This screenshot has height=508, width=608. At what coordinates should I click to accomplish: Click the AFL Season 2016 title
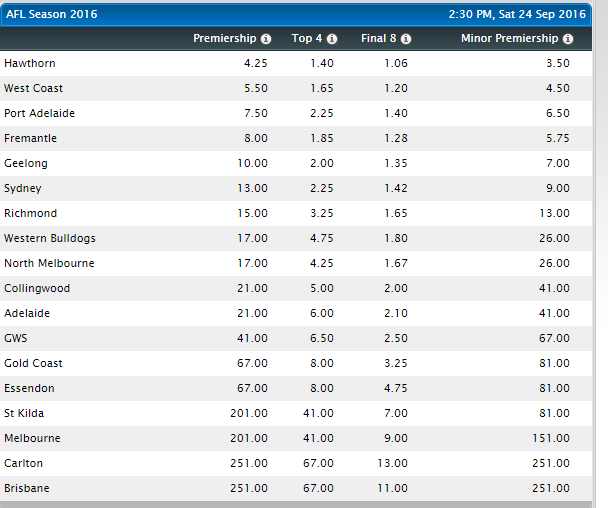click(48, 13)
